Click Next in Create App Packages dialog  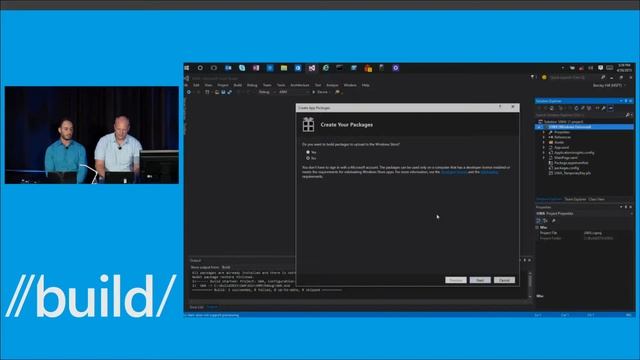tap(480, 280)
